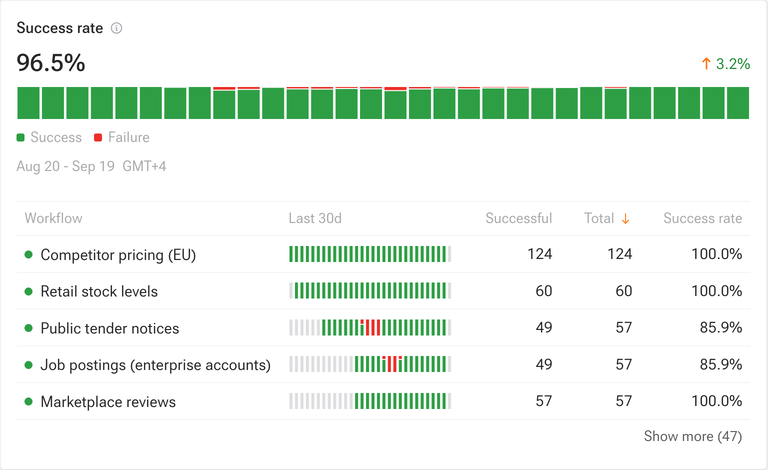Open the Competitor pricing (EU) workflow

tap(118, 255)
